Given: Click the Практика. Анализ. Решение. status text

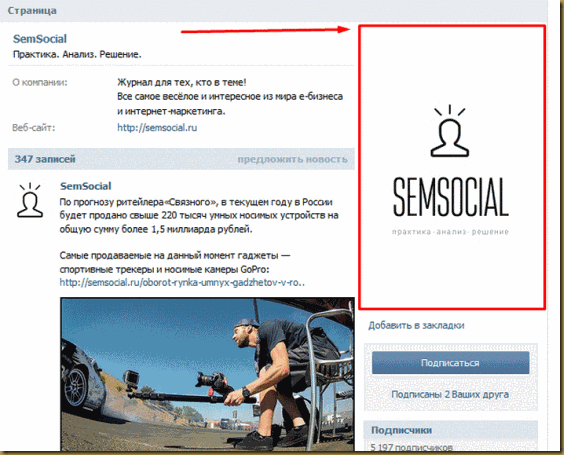Looking at the screenshot, I should click(77, 55).
